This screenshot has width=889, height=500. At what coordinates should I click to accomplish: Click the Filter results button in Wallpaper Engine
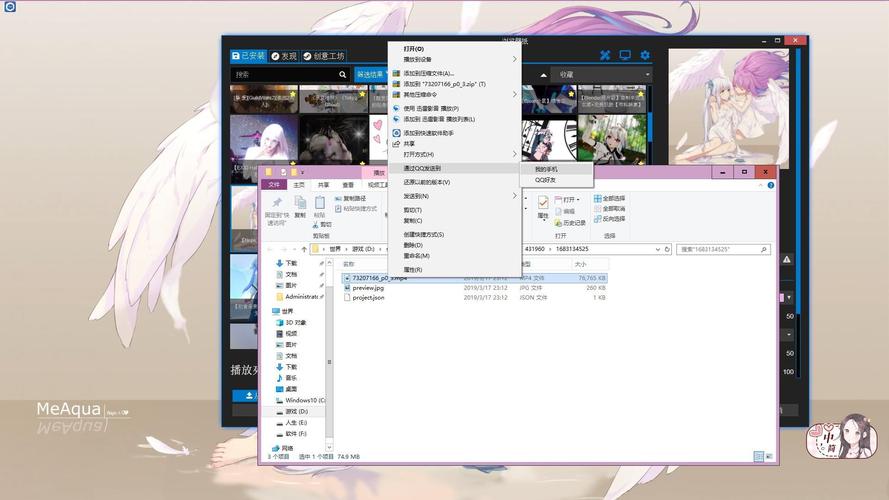click(x=371, y=74)
